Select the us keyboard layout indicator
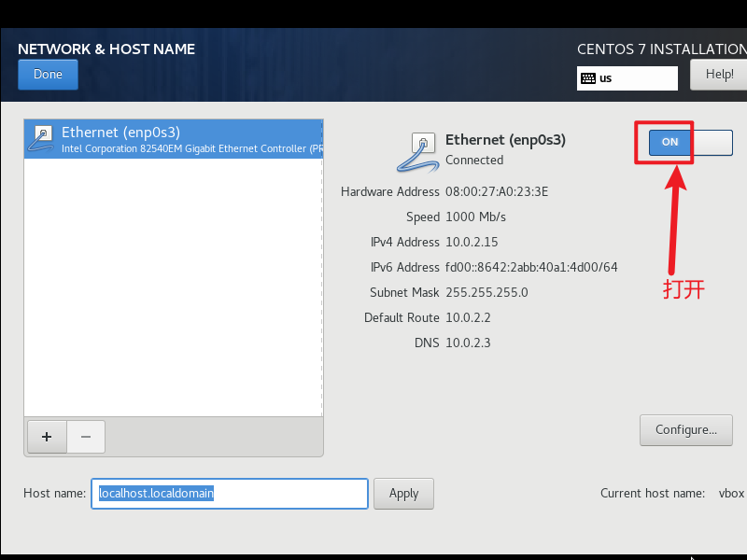 627,78
